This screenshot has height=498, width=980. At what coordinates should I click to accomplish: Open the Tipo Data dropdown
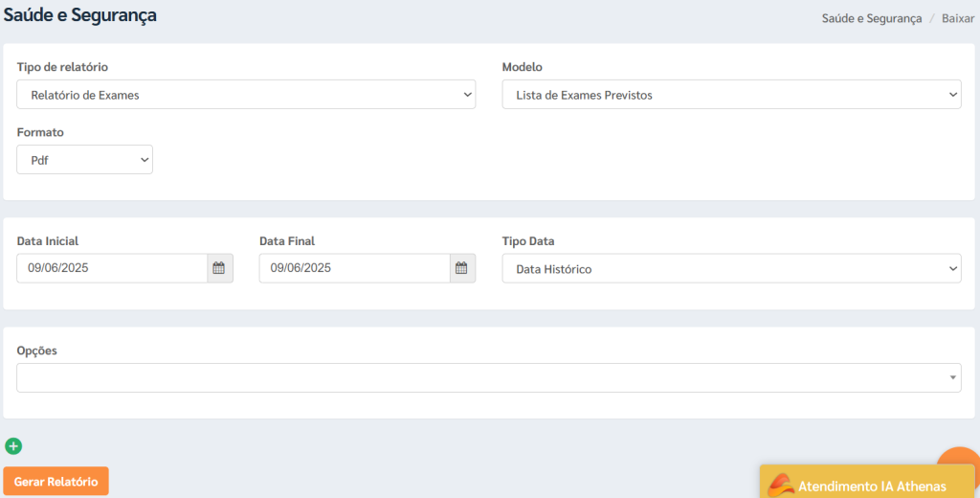point(731,268)
